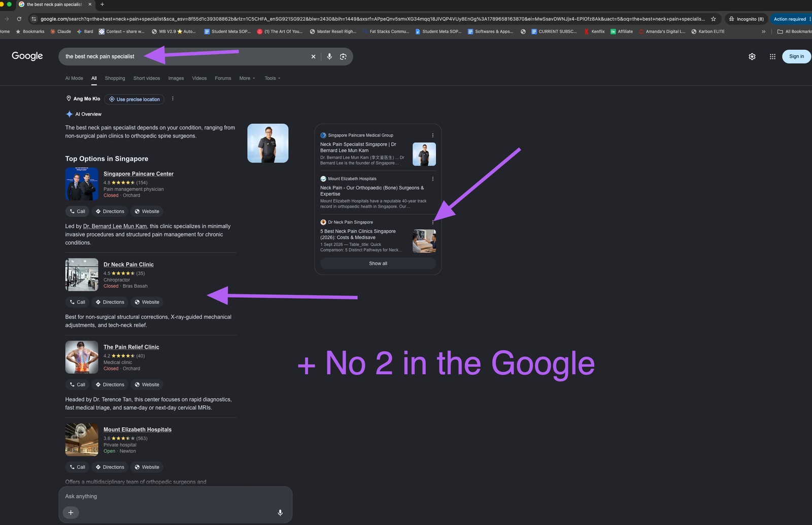Open the Google apps grid icon
This screenshot has width=812, height=525.
772,57
